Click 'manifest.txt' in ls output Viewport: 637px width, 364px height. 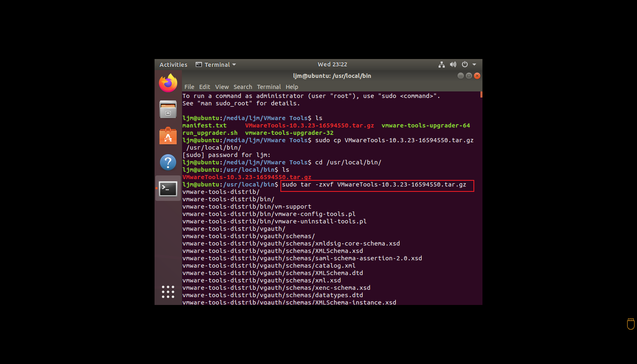coord(205,125)
